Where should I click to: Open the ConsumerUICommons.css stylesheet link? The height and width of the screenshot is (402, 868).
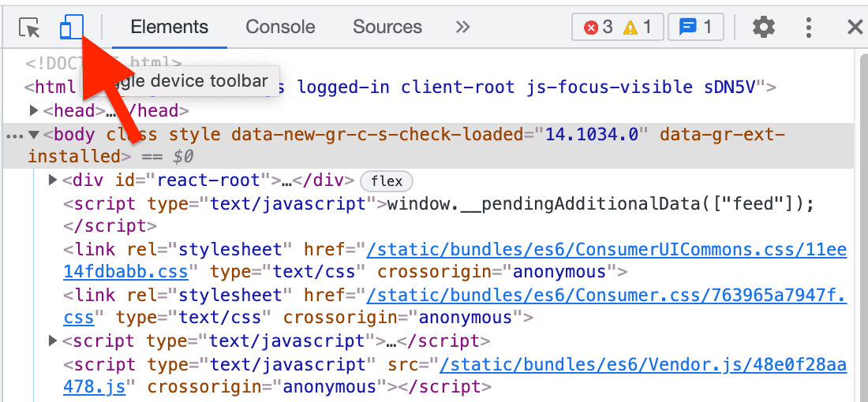[x=606, y=250]
